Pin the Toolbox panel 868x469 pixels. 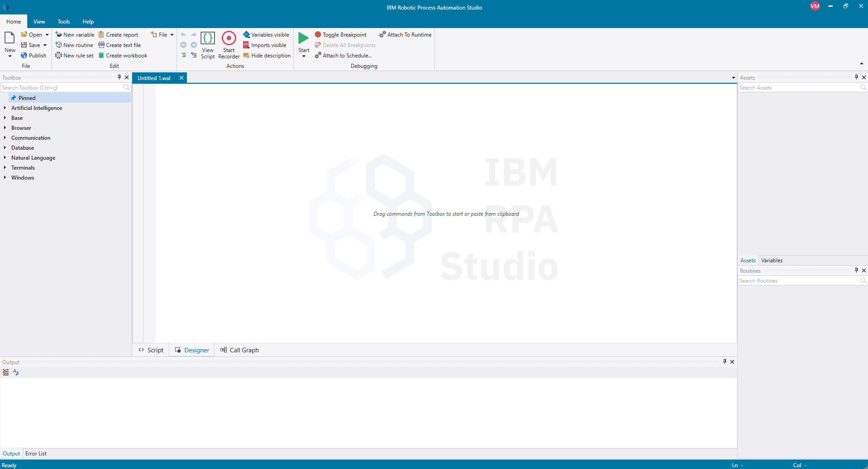119,77
